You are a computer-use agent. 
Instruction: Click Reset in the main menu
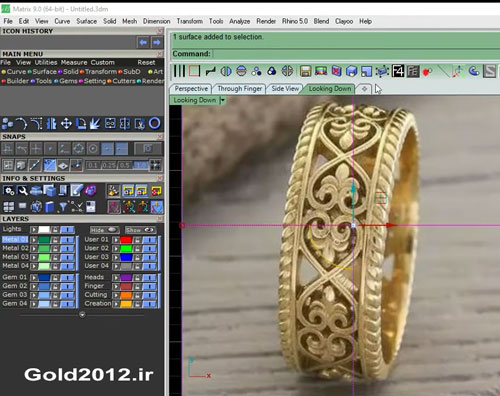coord(146,62)
